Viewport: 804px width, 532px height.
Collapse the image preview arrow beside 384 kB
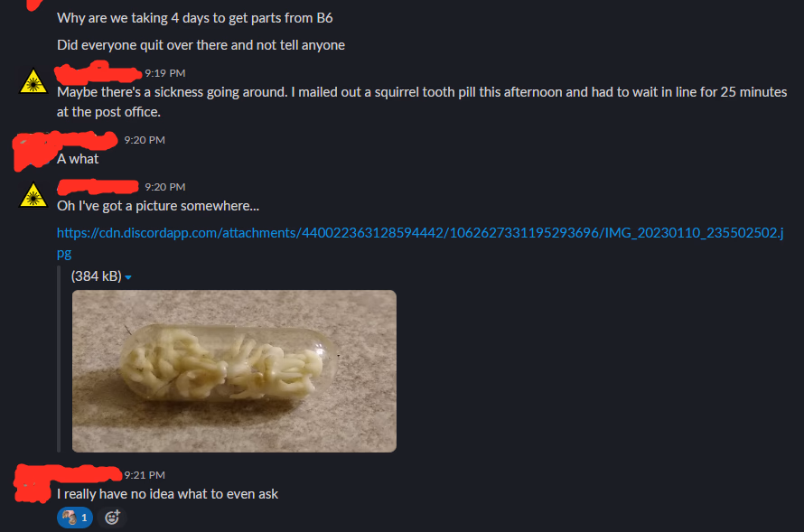[x=128, y=277]
